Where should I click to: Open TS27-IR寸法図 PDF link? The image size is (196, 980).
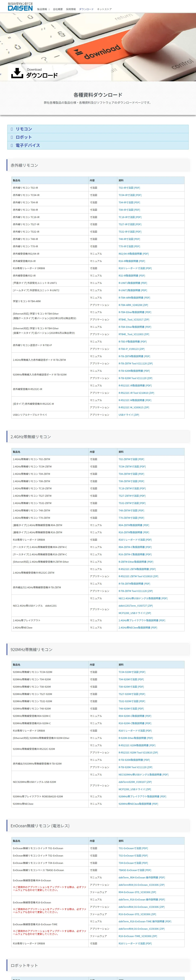point(130,224)
